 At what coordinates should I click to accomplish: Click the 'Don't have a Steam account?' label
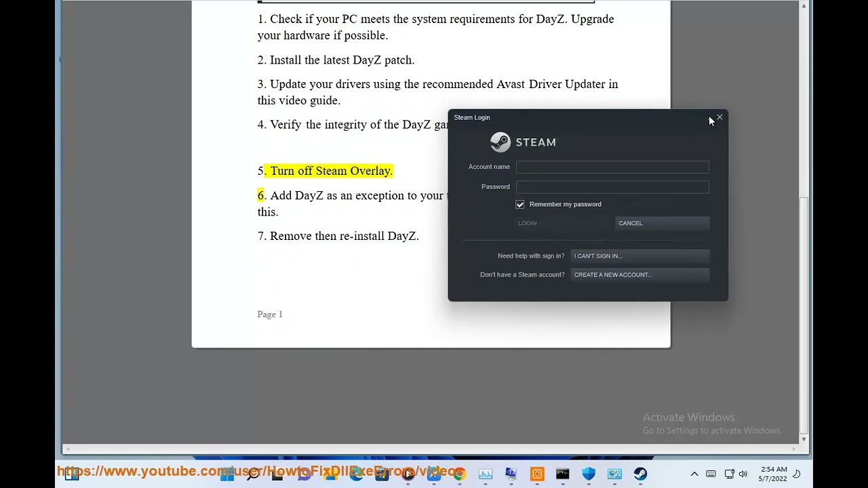coord(522,274)
